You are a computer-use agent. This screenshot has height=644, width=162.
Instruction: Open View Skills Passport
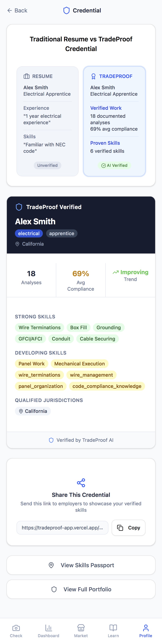[x=81, y=565]
